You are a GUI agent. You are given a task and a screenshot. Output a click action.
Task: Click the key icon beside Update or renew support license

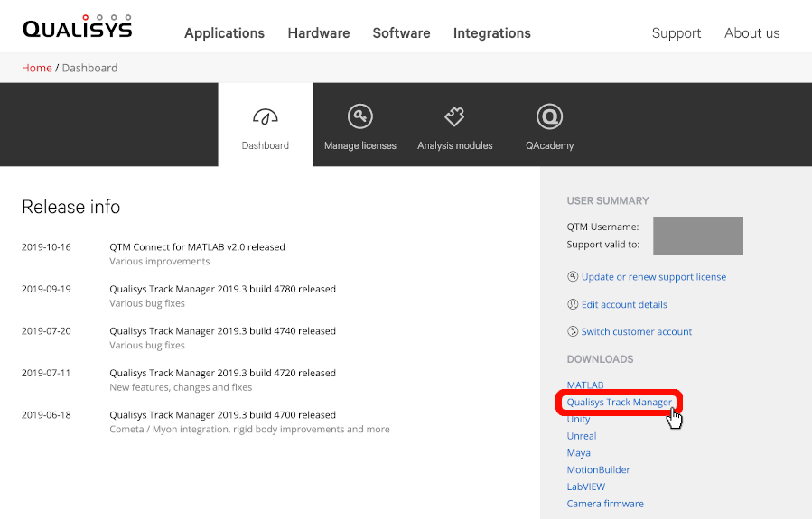[x=573, y=276]
